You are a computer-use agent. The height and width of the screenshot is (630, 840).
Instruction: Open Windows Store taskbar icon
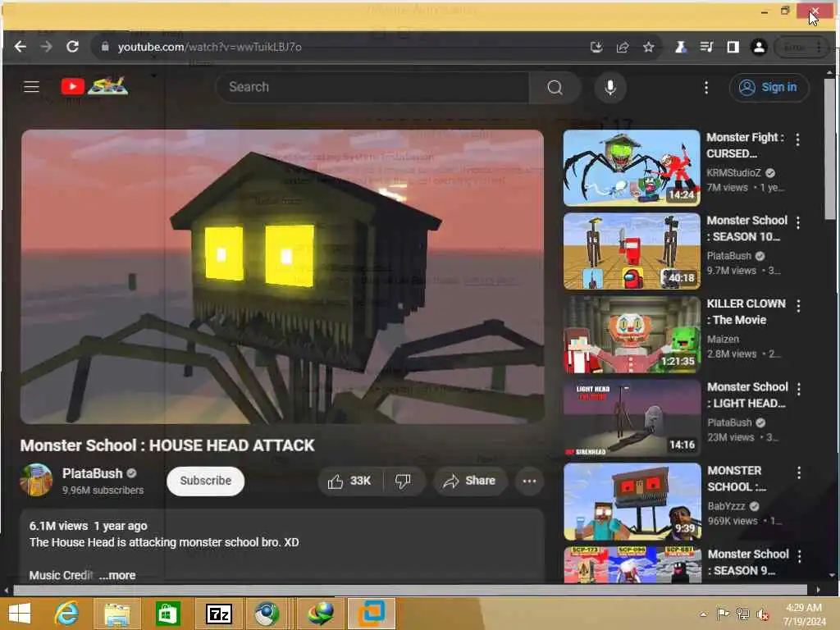pyautogui.click(x=167, y=614)
